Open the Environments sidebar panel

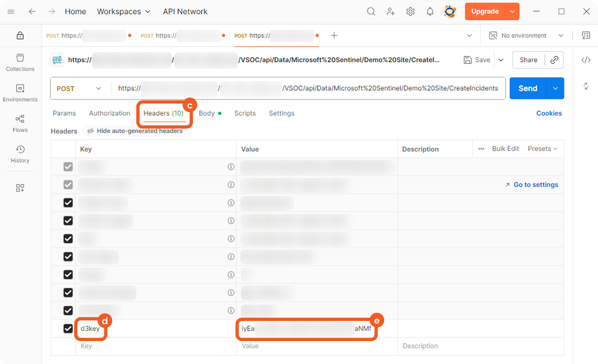click(x=20, y=93)
